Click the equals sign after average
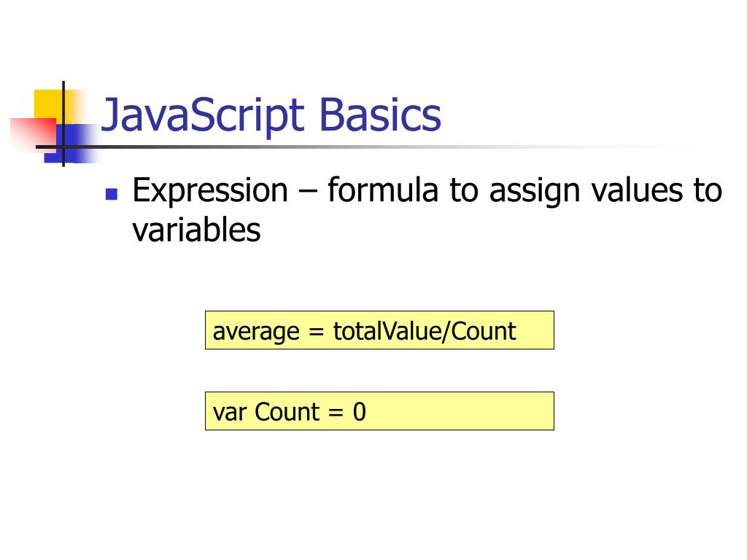Viewport: 747px width, 560px height. click(x=317, y=332)
